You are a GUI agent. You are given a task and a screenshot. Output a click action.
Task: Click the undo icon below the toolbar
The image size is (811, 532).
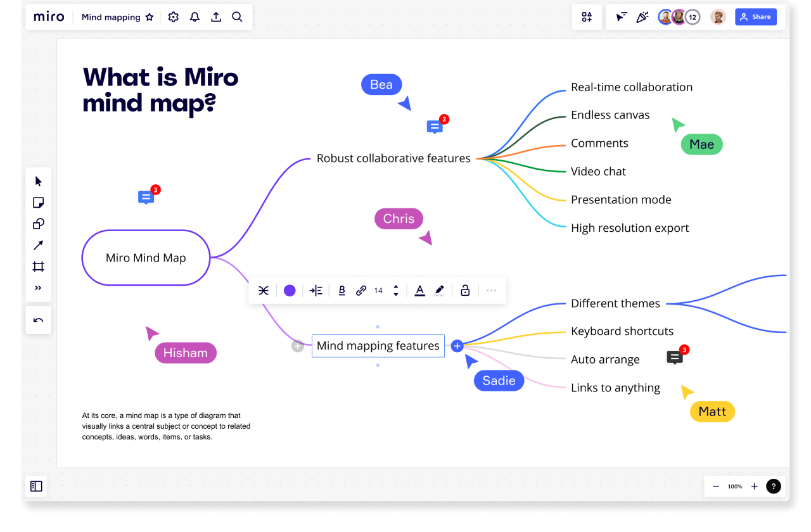38,319
